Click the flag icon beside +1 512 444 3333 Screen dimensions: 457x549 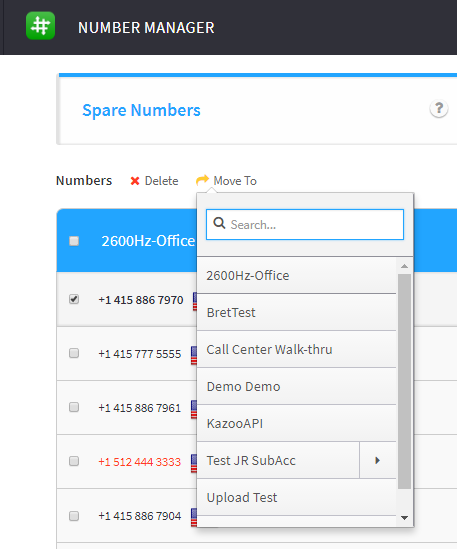(194, 463)
